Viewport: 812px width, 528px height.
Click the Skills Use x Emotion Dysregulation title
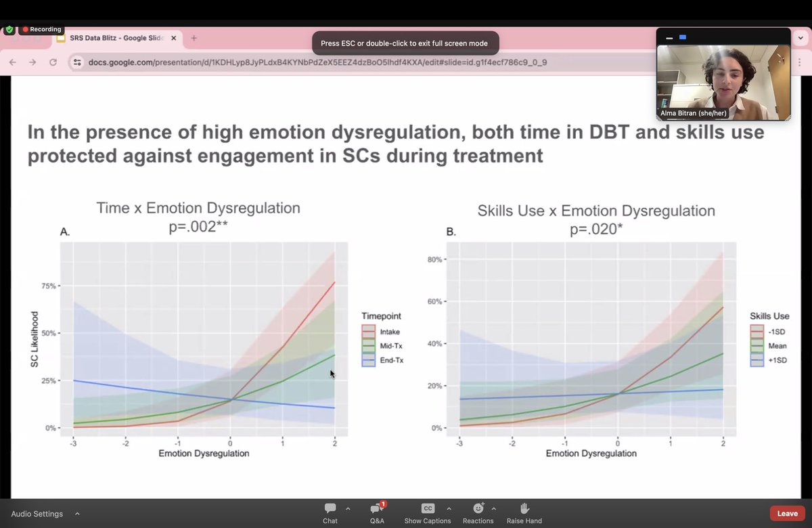coord(596,211)
